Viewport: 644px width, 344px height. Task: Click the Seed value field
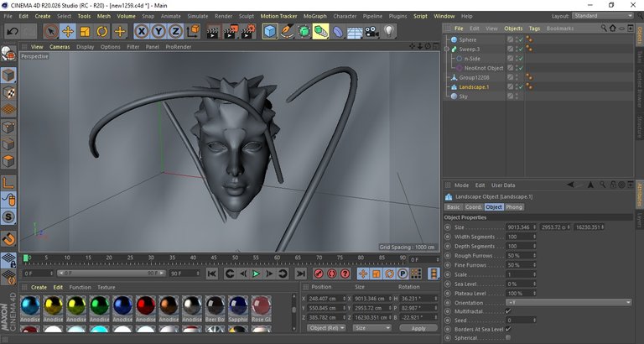521,321
